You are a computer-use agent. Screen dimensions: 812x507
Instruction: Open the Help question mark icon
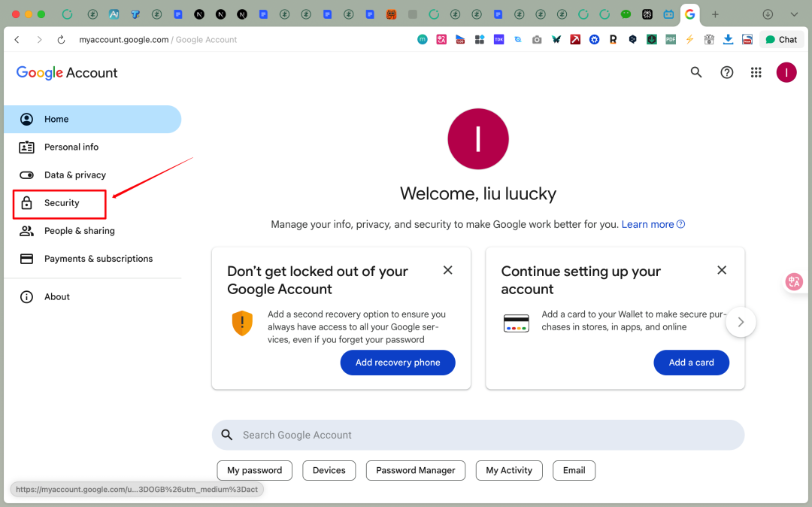click(x=726, y=72)
